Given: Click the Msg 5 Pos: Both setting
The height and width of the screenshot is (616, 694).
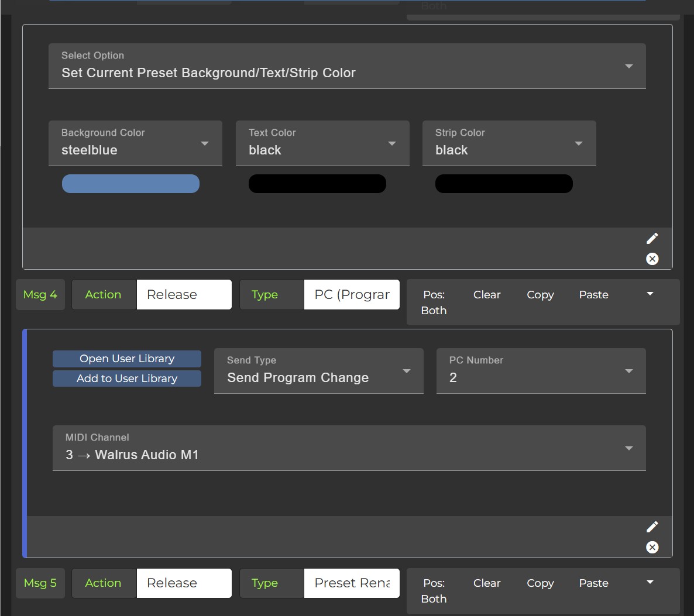Looking at the screenshot, I should click(434, 591).
